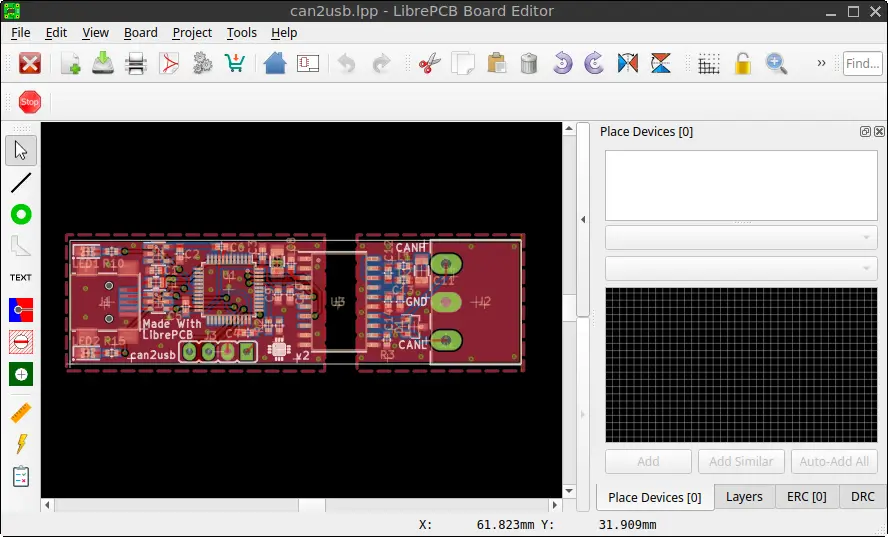Click the Order PCB shopping cart icon
The image size is (888, 537).
(234, 63)
